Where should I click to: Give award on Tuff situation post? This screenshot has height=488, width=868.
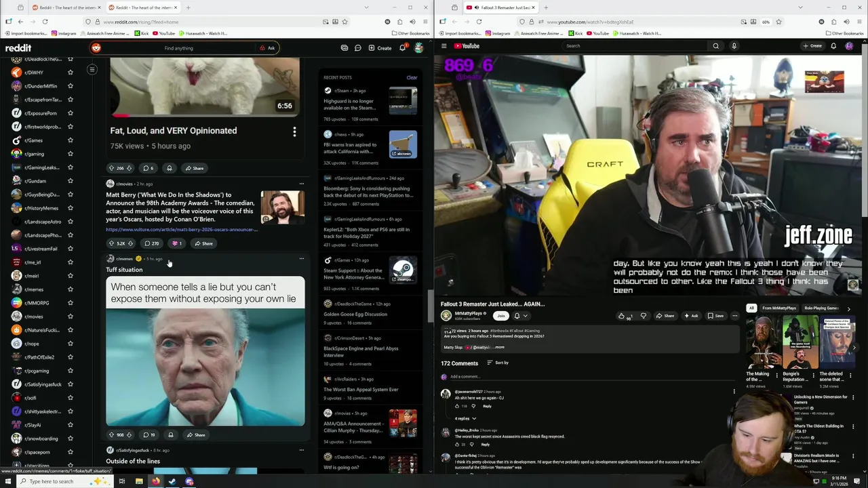click(170, 435)
